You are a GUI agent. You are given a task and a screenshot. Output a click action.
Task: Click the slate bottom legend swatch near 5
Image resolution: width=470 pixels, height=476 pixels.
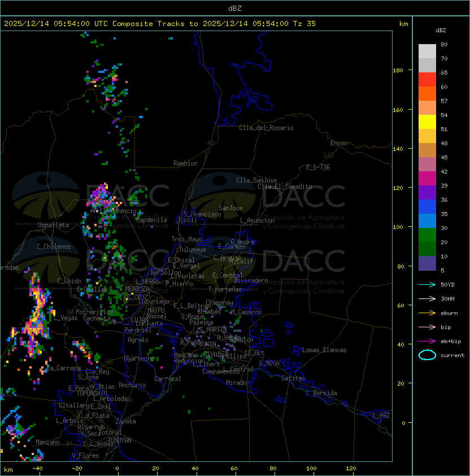coord(427,263)
